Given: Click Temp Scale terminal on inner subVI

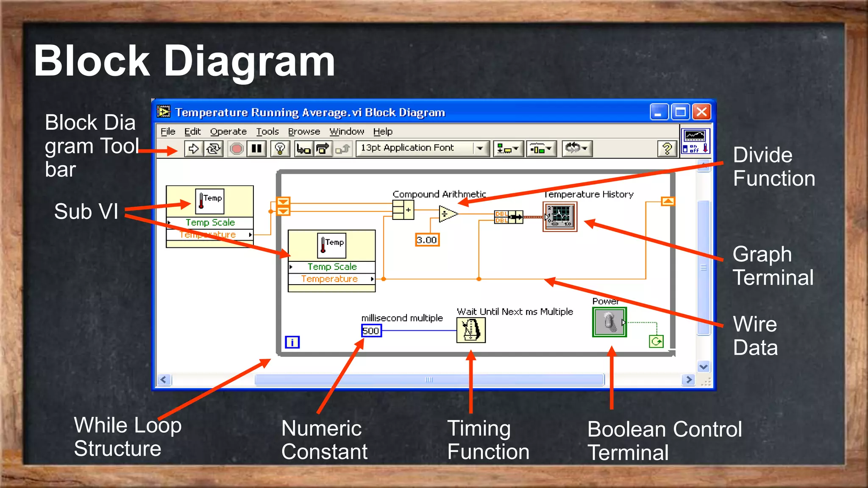Looking at the screenshot, I should click(x=332, y=267).
